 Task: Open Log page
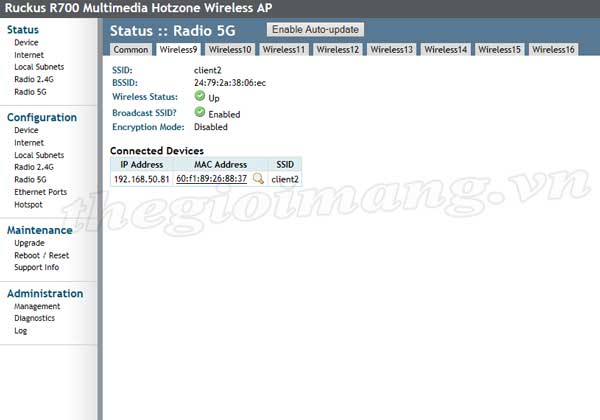point(21,331)
